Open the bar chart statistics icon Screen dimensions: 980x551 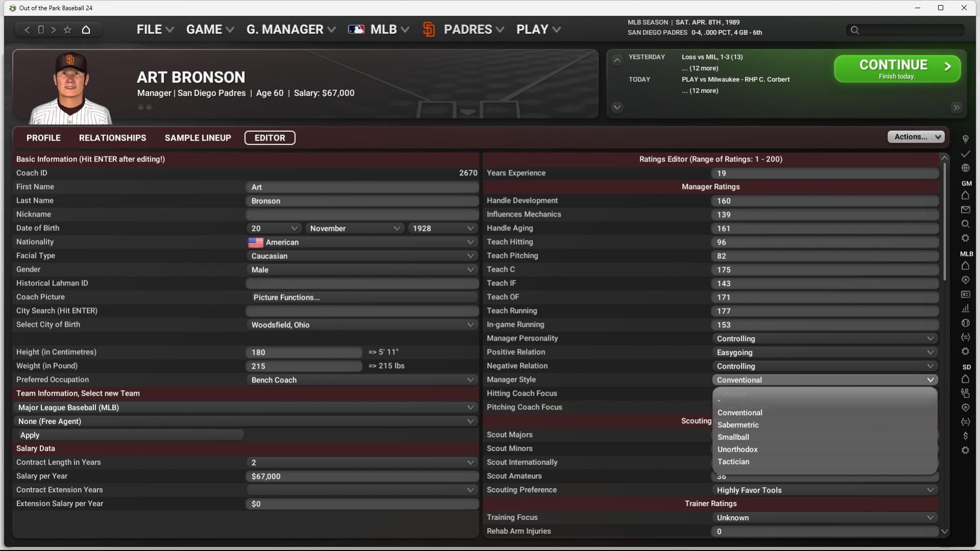(965, 308)
